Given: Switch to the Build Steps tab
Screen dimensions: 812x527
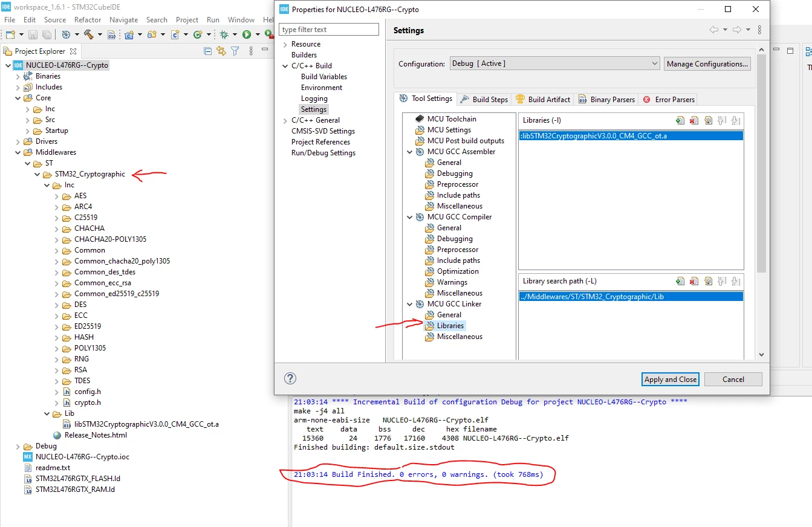Looking at the screenshot, I should (x=484, y=99).
